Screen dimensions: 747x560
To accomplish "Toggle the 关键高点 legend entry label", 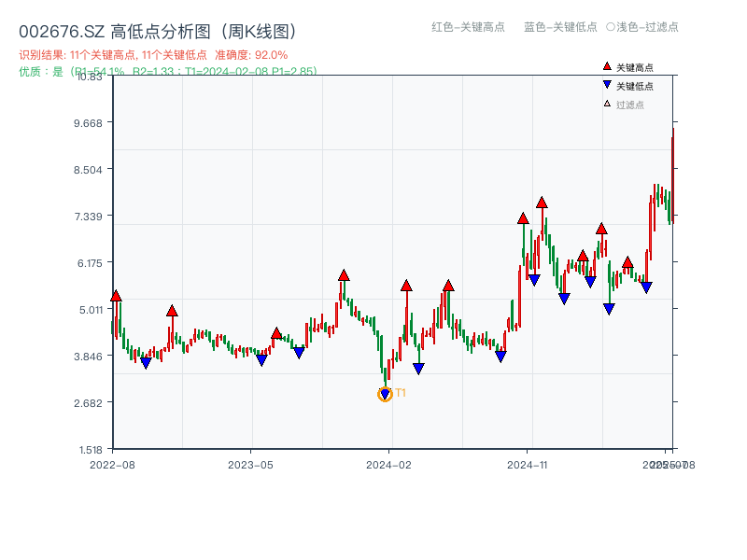I will [635, 67].
